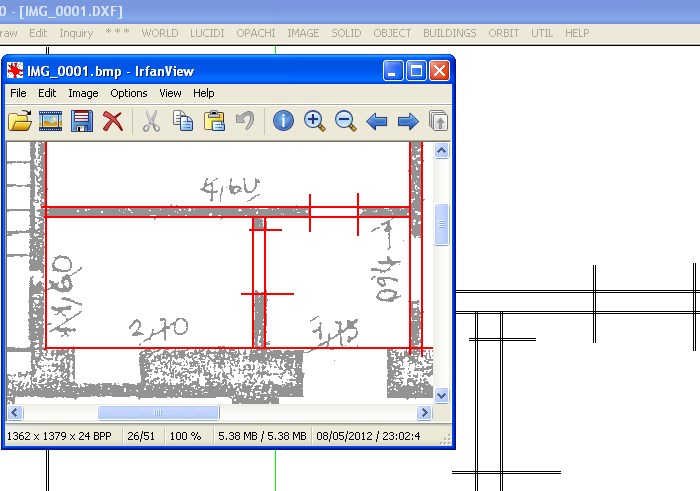
Task: Click the IrfanView red splat title bar icon
Action: click(15, 71)
